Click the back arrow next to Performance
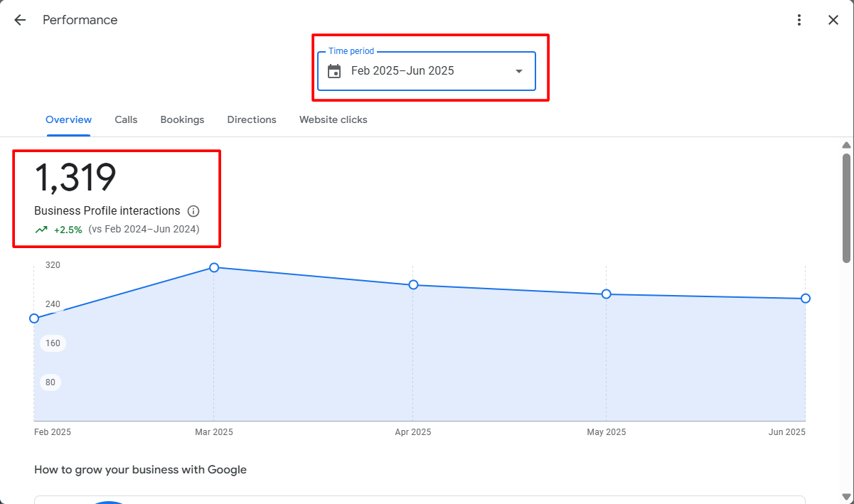Viewport: 854px width, 504px height. pyautogui.click(x=20, y=20)
